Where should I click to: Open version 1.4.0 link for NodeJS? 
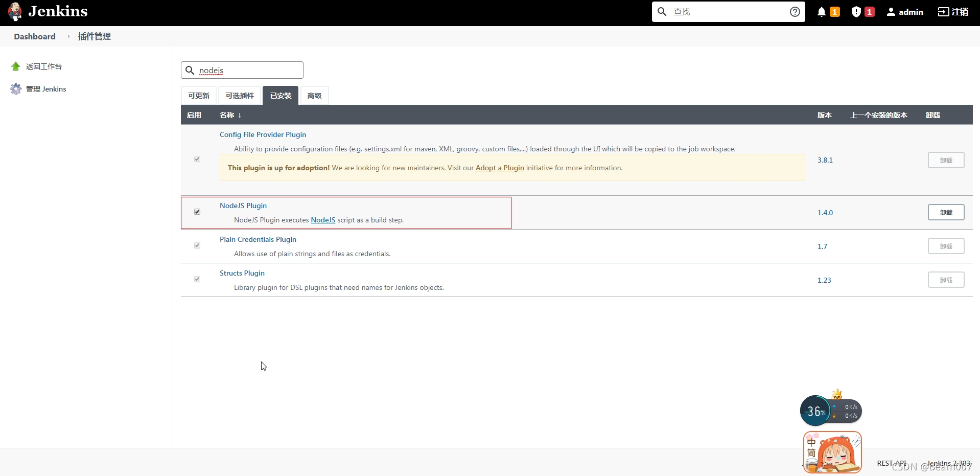pyautogui.click(x=825, y=213)
